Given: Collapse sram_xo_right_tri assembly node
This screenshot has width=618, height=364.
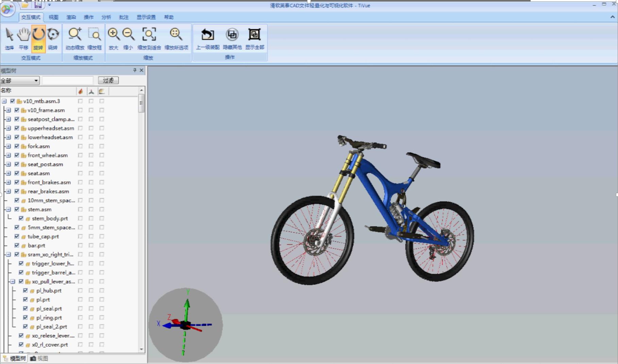Looking at the screenshot, I should click(9, 254).
